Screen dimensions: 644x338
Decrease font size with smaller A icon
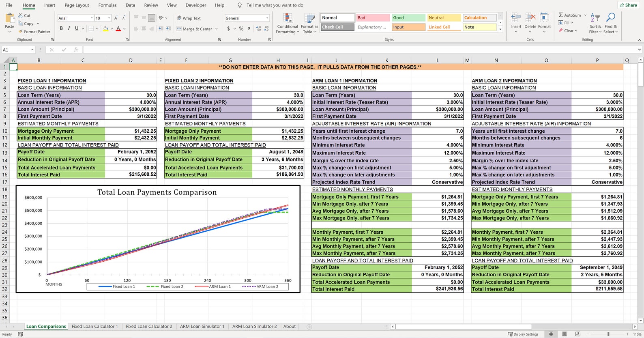[123, 18]
